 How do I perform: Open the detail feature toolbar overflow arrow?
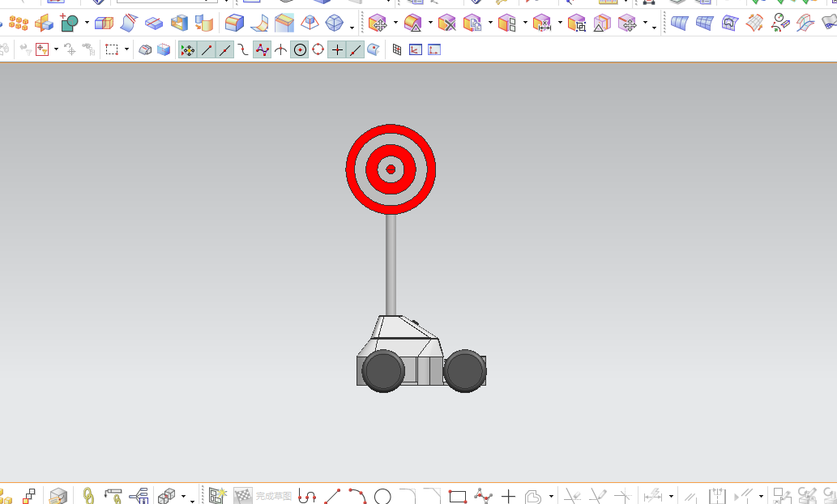[352, 27]
